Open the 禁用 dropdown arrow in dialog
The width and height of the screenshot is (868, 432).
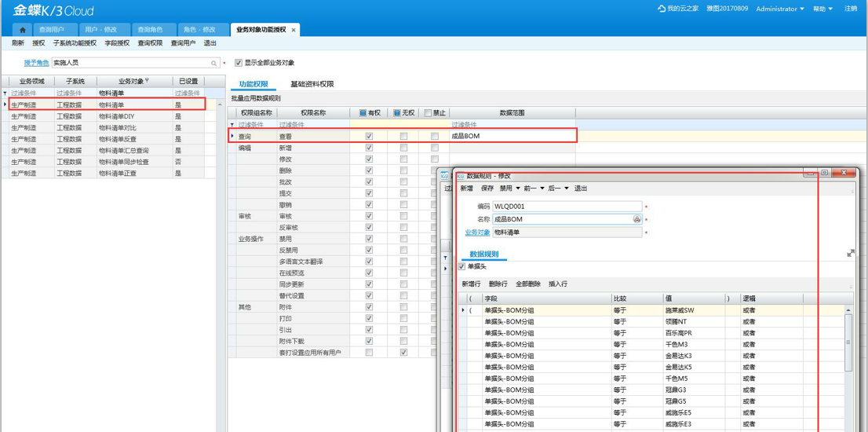tap(517, 189)
